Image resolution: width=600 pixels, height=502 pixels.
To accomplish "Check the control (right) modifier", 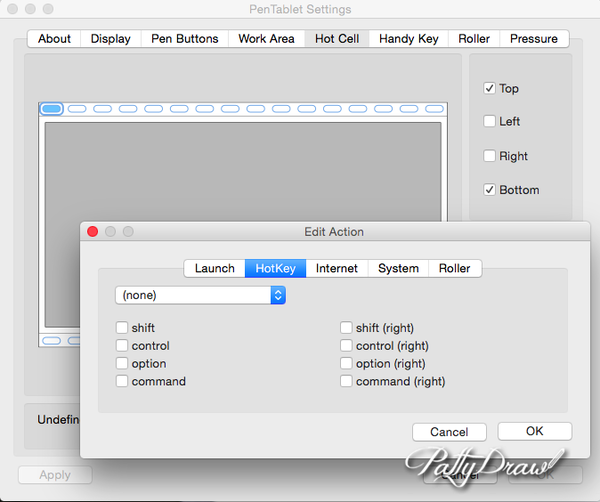I will point(346,346).
